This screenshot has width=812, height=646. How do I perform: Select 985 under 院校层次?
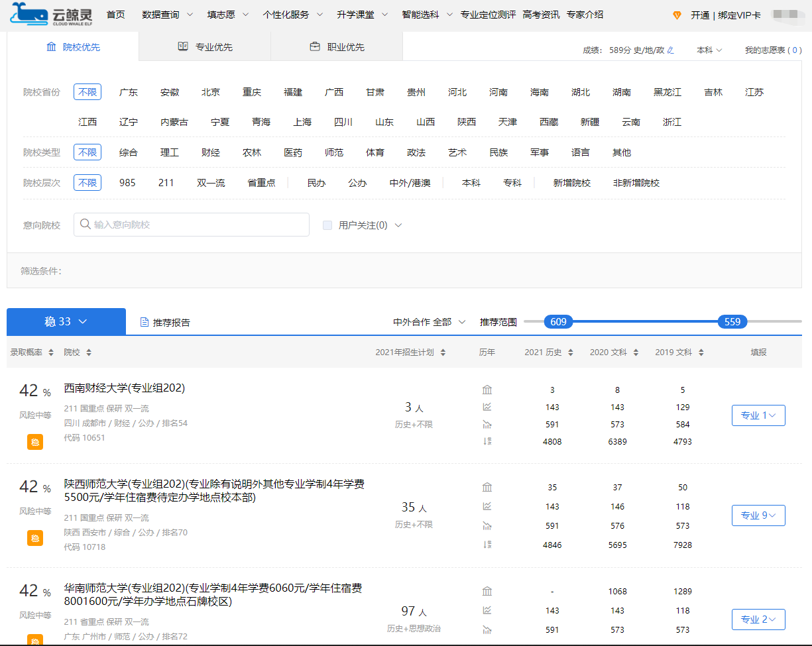127,183
